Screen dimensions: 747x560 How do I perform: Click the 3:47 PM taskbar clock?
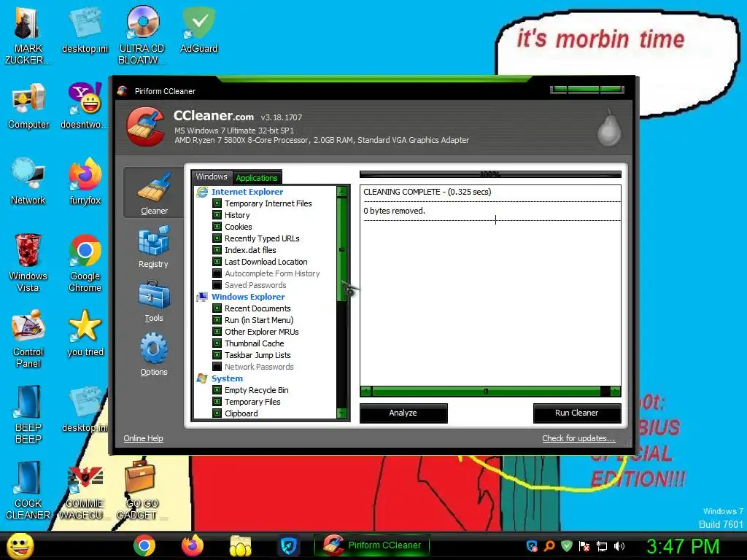click(x=683, y=546)
